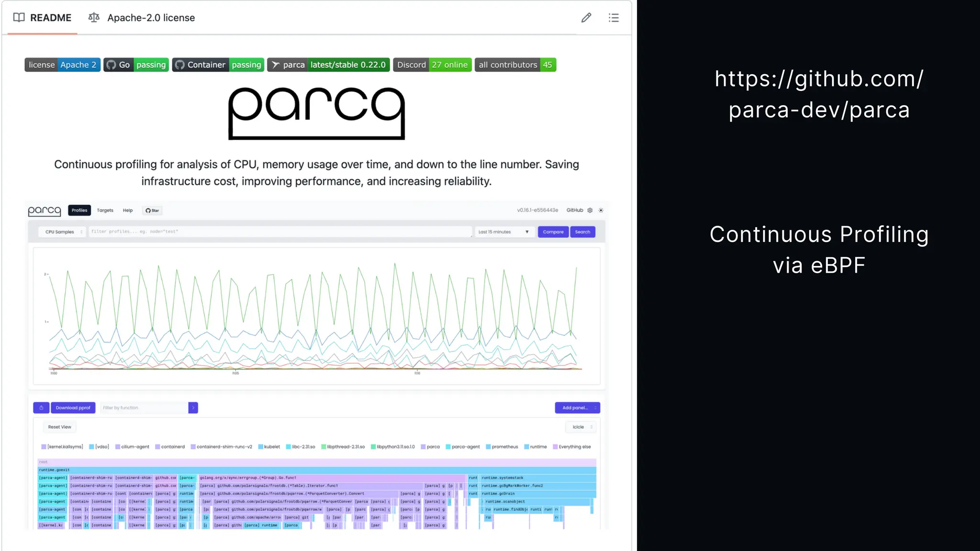Click the runtime.gcDrain flame graph bar

(x=538, y=494)
